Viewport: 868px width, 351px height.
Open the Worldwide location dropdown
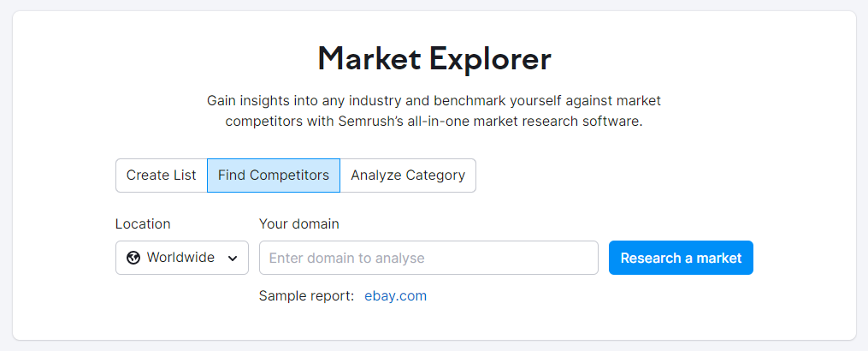tap(182, 258)
